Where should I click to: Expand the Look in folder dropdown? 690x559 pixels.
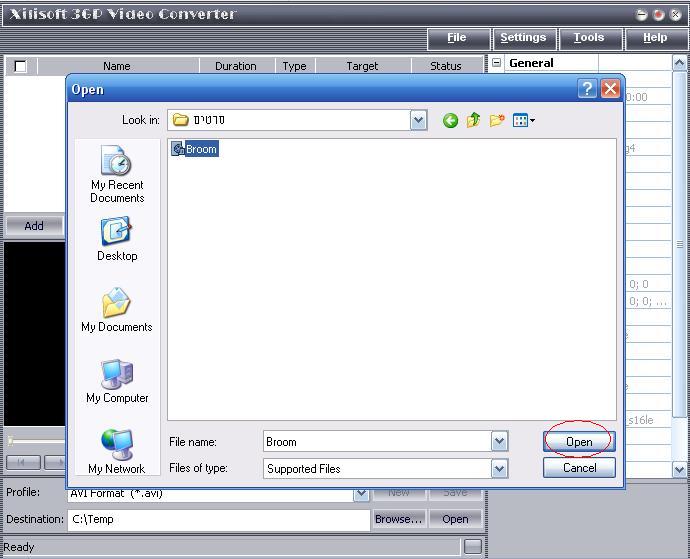(418, 120)
